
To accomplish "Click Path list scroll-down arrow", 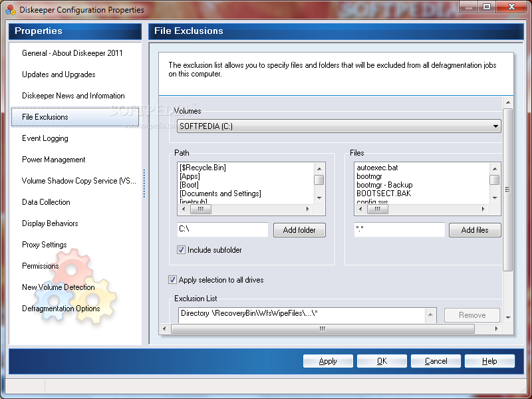I will 319,198.
